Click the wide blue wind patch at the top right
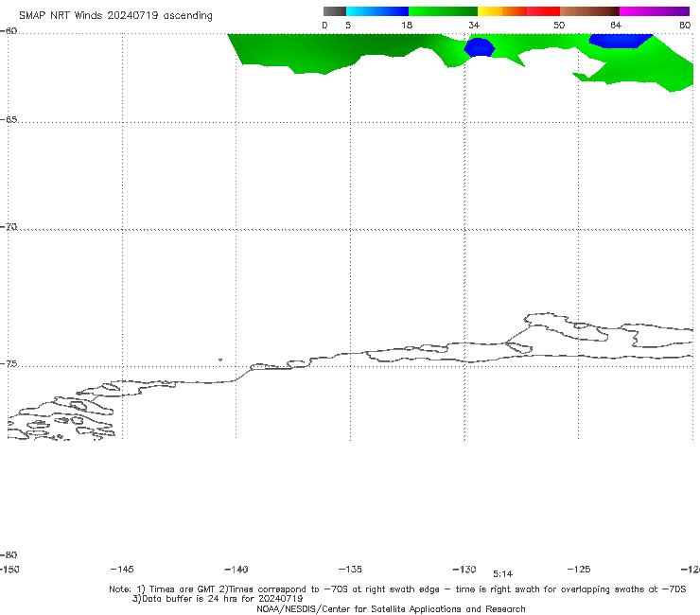This screenshot has width=700, height=615. 621,40
